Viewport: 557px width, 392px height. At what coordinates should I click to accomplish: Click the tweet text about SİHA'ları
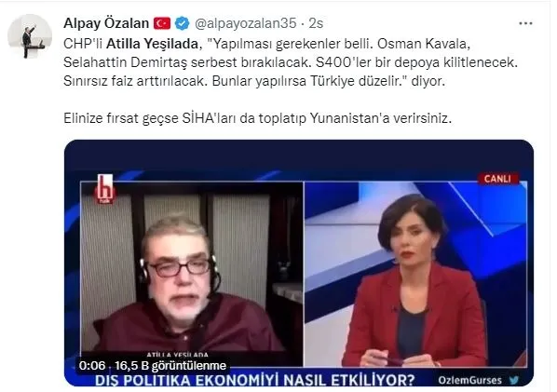pyautogui.click(x=257, y=118)
